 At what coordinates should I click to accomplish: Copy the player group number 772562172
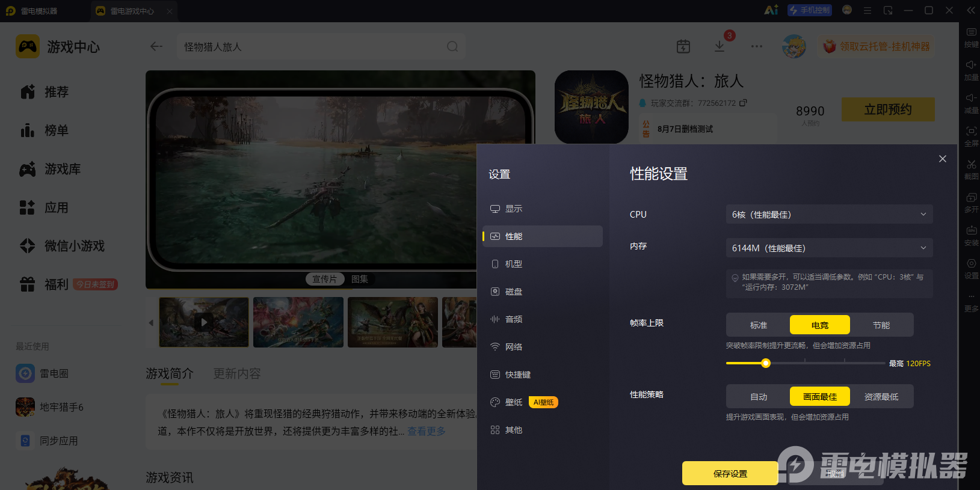tap(743, 103)
